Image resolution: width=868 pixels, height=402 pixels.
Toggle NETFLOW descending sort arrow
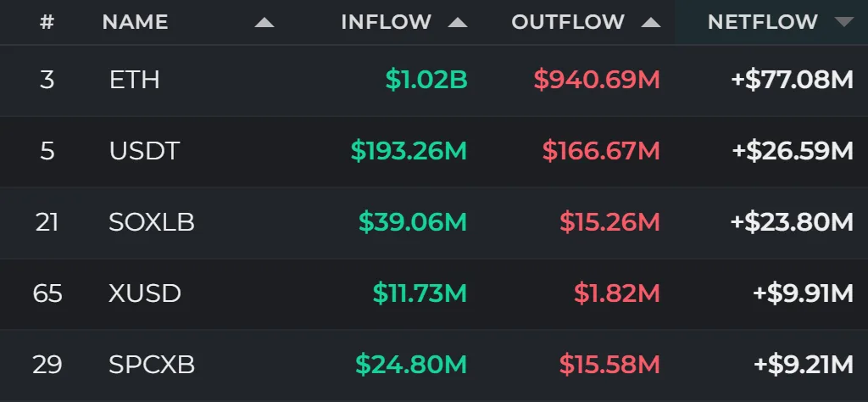click(x=844, y=22)
